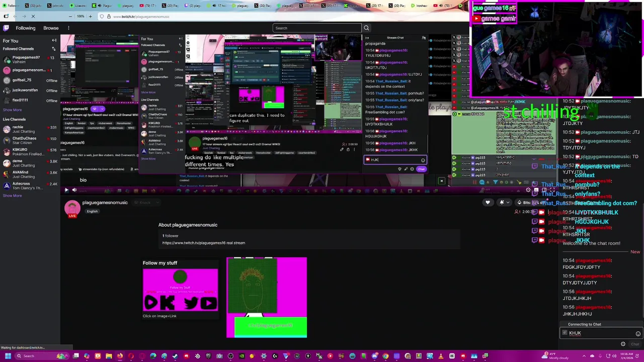Expand Show More under Live Channels
Screen dimensions: 644x362
point(12,196)
